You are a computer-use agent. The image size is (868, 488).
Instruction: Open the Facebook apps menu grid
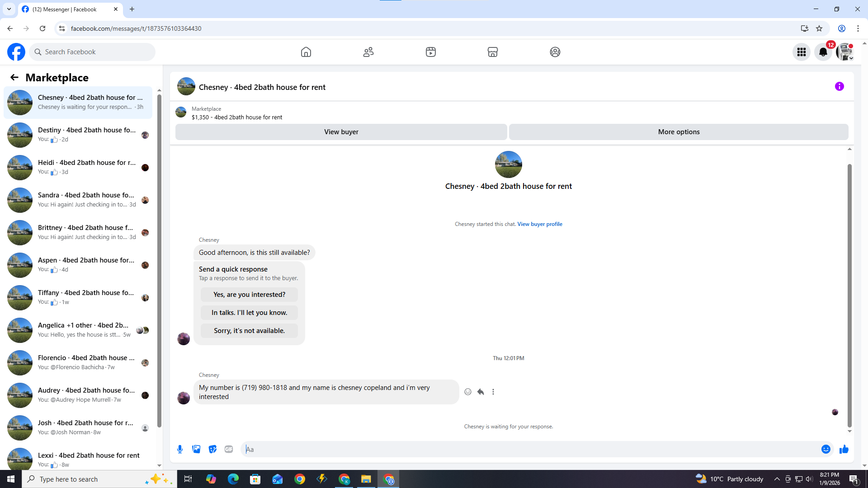pyautogui.click(x=801, y=52)
